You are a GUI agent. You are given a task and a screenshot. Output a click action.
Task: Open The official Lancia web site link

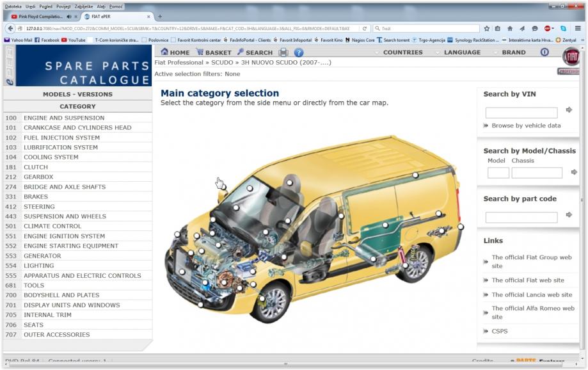pyautogui.click(x=532, y=295)
